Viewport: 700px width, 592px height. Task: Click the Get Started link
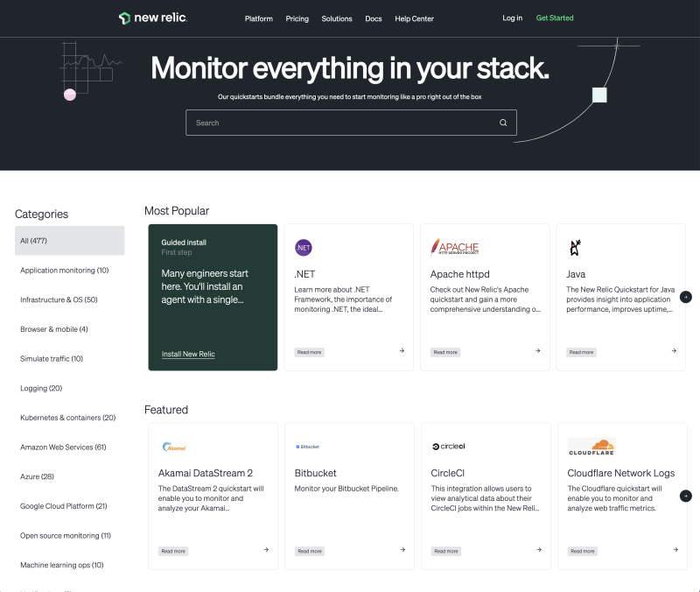(555, 18)
